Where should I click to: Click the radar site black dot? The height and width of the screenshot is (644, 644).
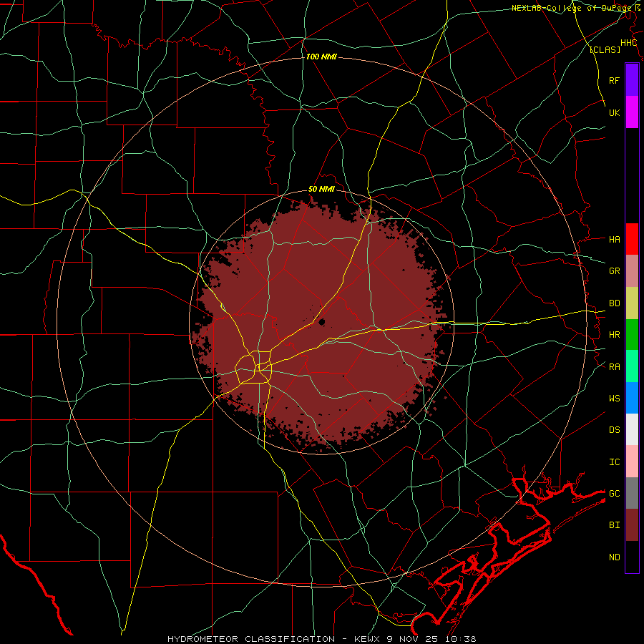pos(322,321)
